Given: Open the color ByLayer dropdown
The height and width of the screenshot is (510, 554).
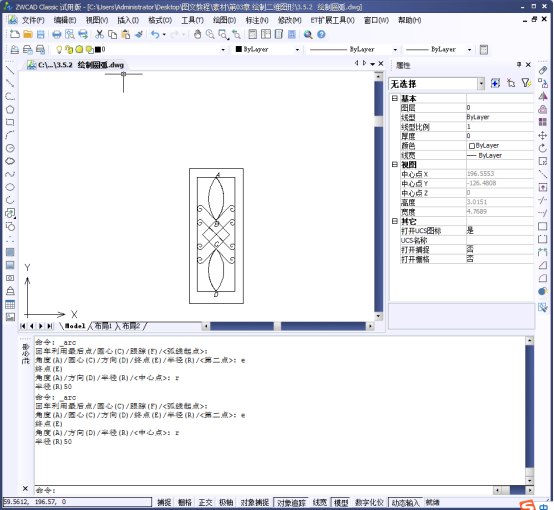Looking at the screenshot, I should (297, 49).
